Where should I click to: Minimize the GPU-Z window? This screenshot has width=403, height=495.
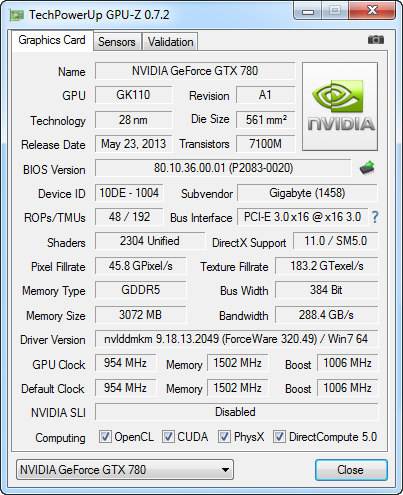(308, 11)
